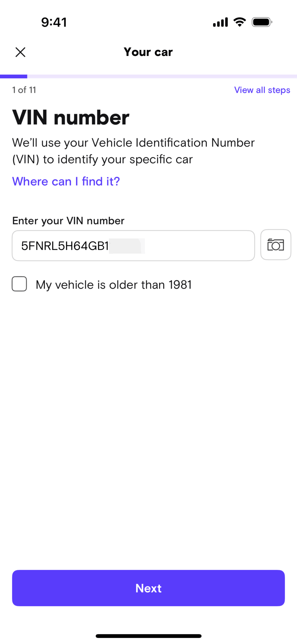Click the "Enter your VIN number" field label

click(68, 221)
